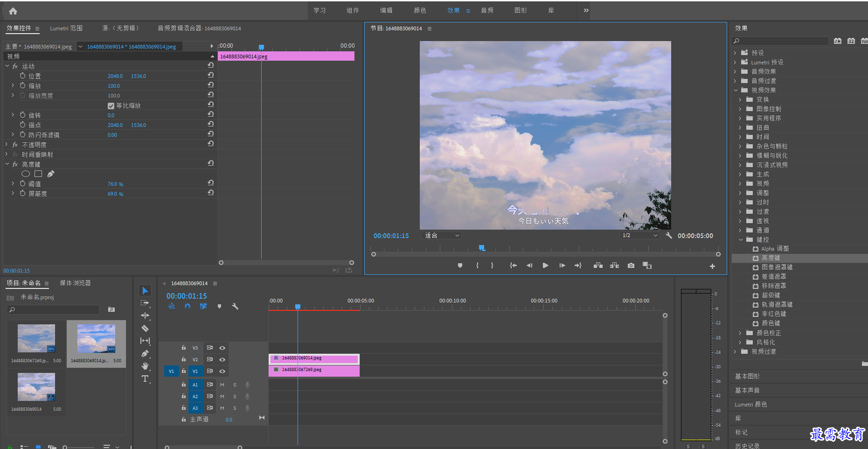
Task: Step forward one frame in monitor
Action: click(x=562, y=266)
